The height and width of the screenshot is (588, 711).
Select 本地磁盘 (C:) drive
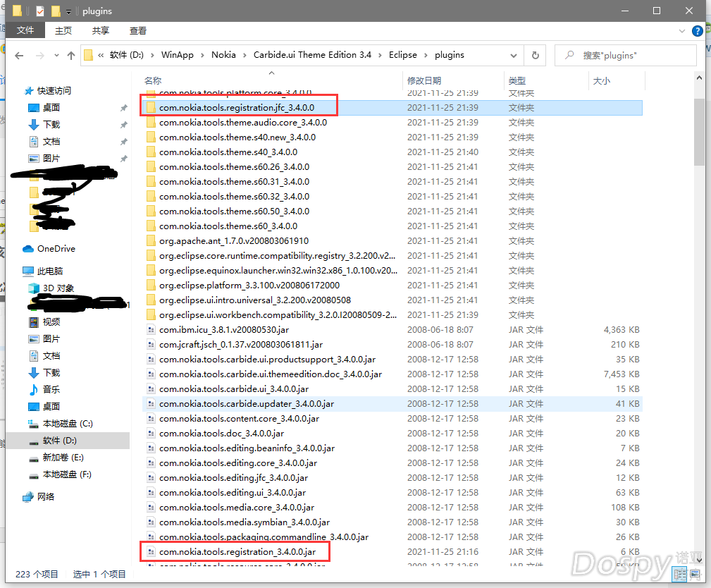[68, 424]
